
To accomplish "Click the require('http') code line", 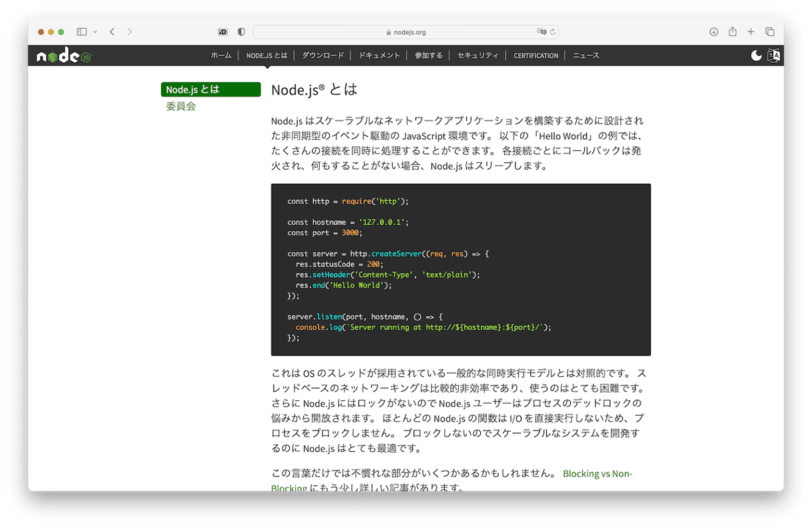I will [x=348, y=201].
